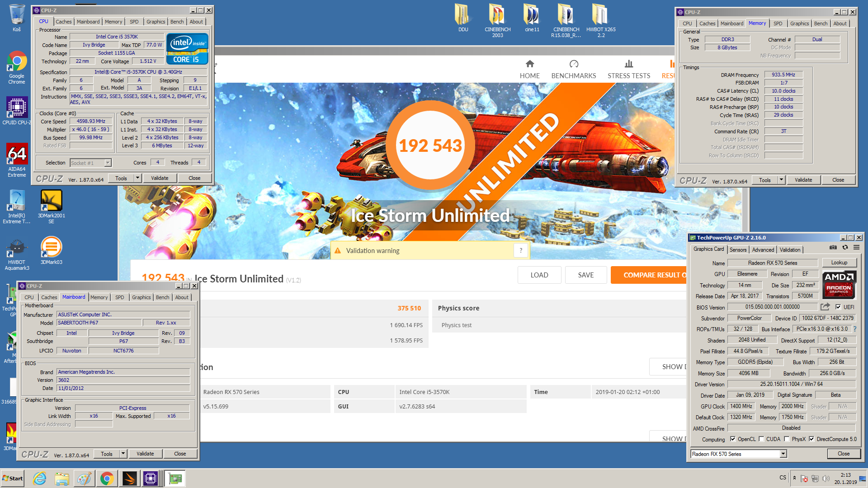Screen dimensions: 868x488
Task: Open Action Center flag tray icon
Action: pyautogui.click(x=804, y=479)
